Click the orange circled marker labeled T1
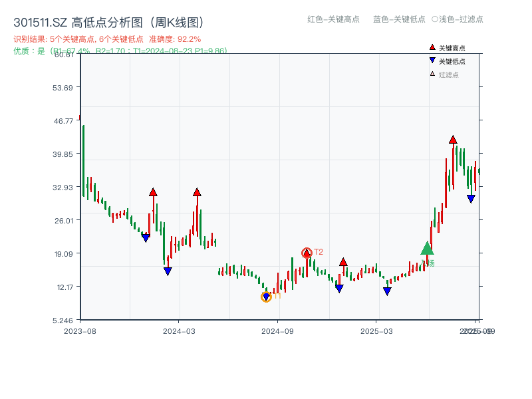The width and height of the screenshot is (532, 399). coord(266,296)
